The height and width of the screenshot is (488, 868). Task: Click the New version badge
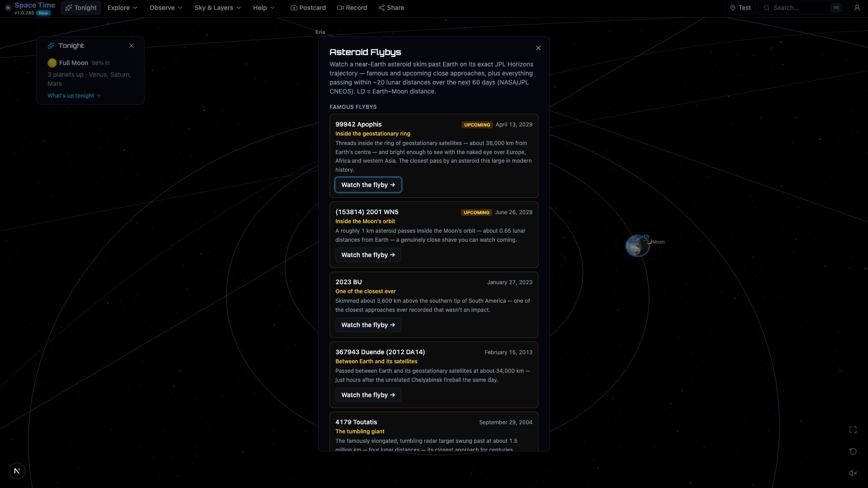pyautogui.click(x=43, y=13)
